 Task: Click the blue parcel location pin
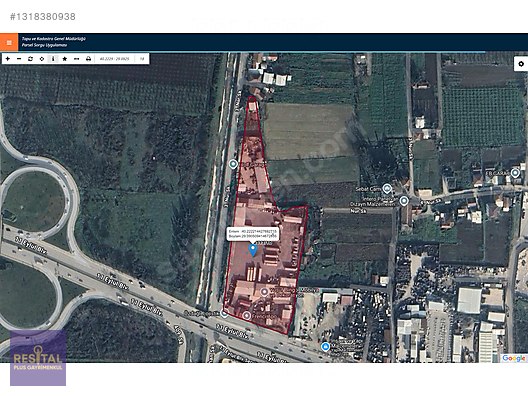point(253,250)
